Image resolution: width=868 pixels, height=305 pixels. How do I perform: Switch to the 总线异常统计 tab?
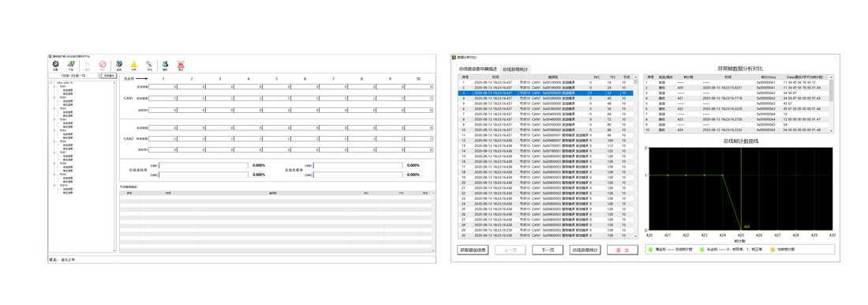pyautogui.click(x=514, y=69)
